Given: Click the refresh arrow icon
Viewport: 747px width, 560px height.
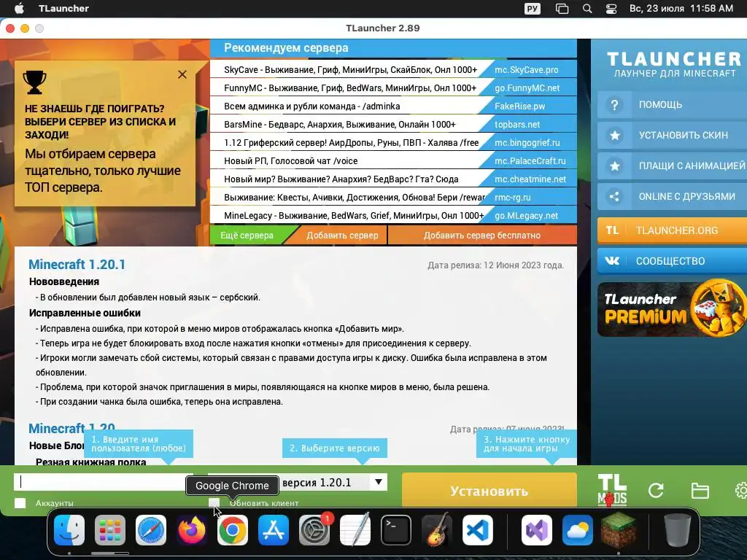Looking at the screenshot, I should tap(656, 491).
